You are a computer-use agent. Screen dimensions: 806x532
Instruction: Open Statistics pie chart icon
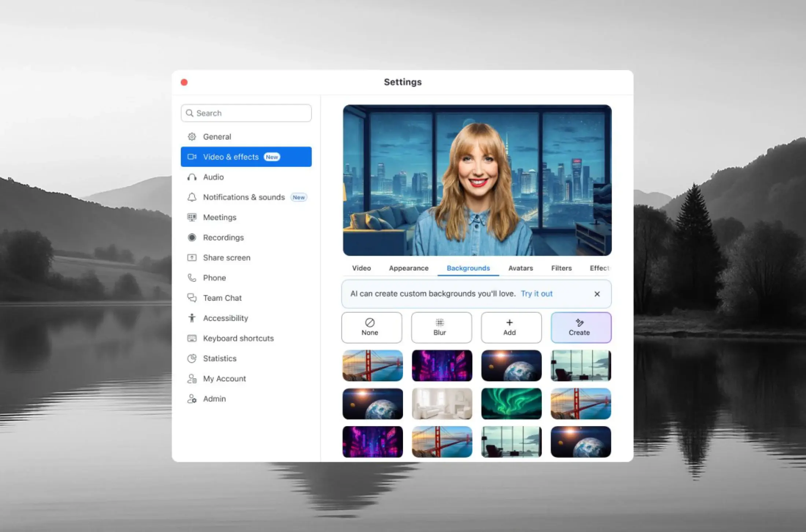pos(192,358)
